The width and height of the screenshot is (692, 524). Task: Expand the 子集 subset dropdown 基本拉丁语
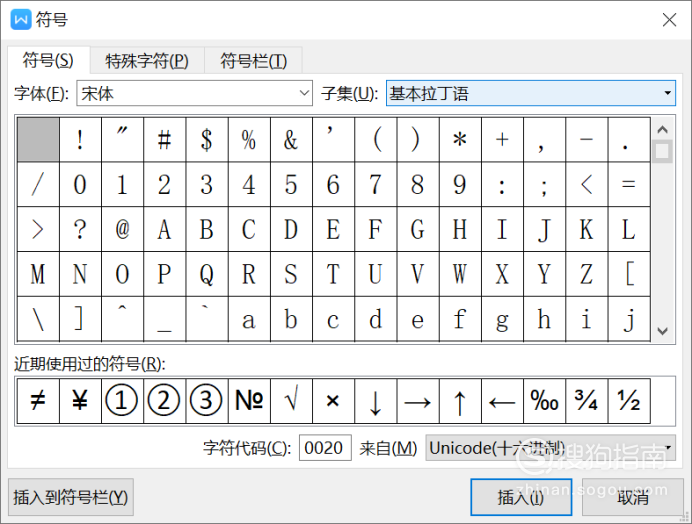(531, 93)
